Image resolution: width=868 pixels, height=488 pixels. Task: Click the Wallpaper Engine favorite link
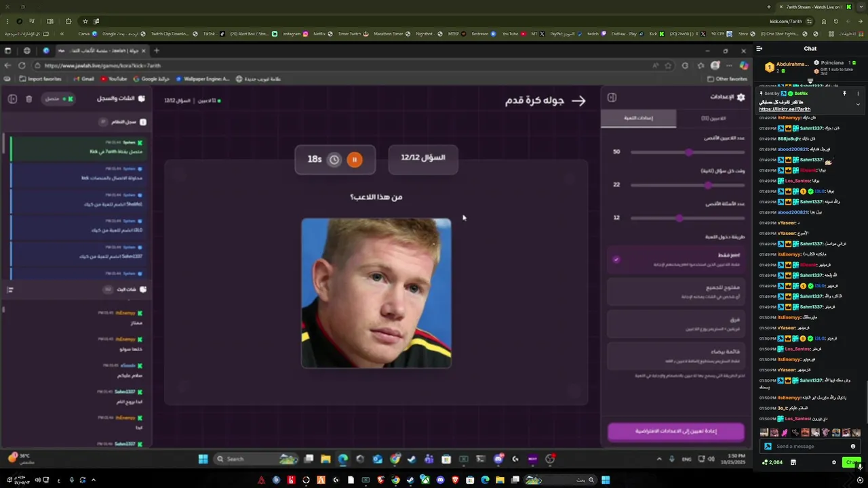[x=203, y=79]
